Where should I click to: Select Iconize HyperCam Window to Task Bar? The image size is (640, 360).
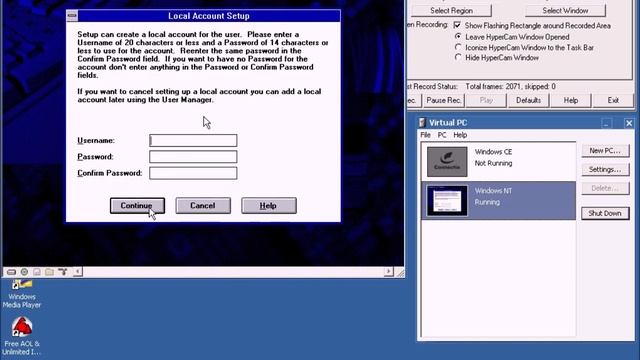(x=458, y=47)
